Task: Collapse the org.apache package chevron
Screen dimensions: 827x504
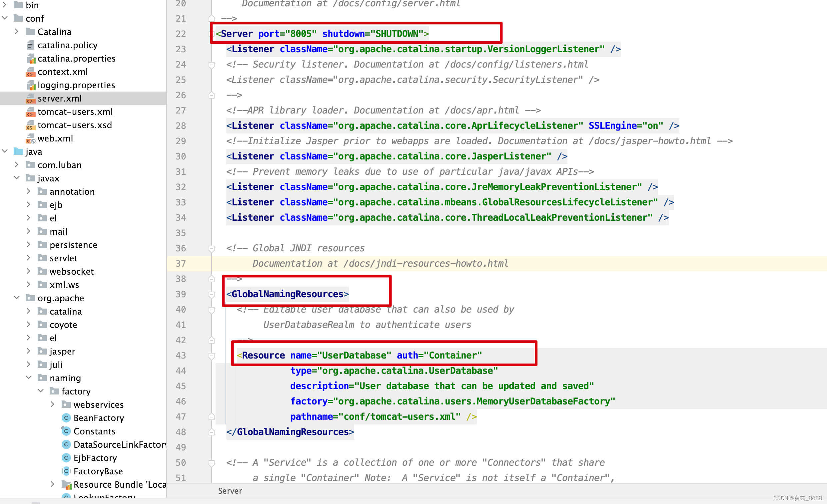Action: pos(17,298)
